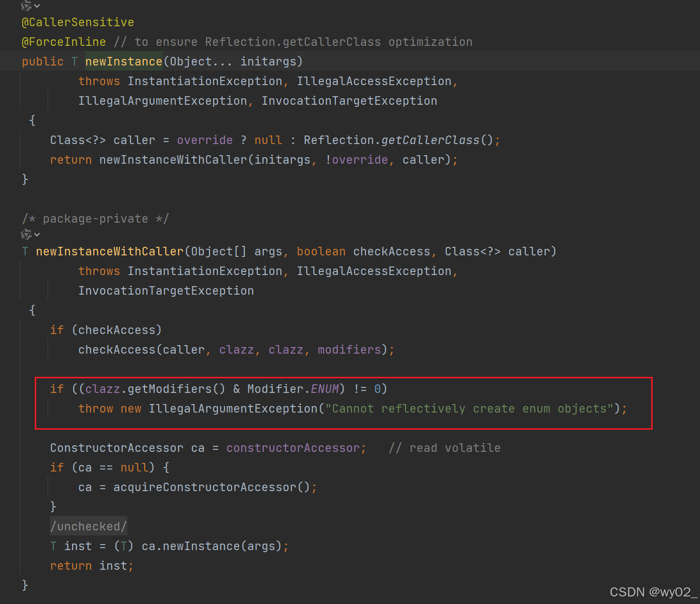This screenshot has height=604, width=700.
Task: Click the 'if (checkAccess)' condition
Action: click(106, 330)
